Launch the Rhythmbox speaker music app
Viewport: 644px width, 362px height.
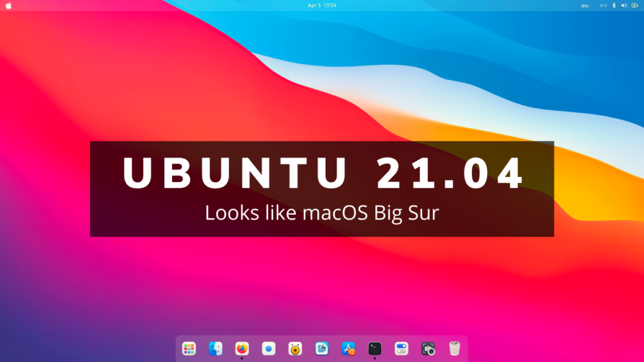pos(295,349)
